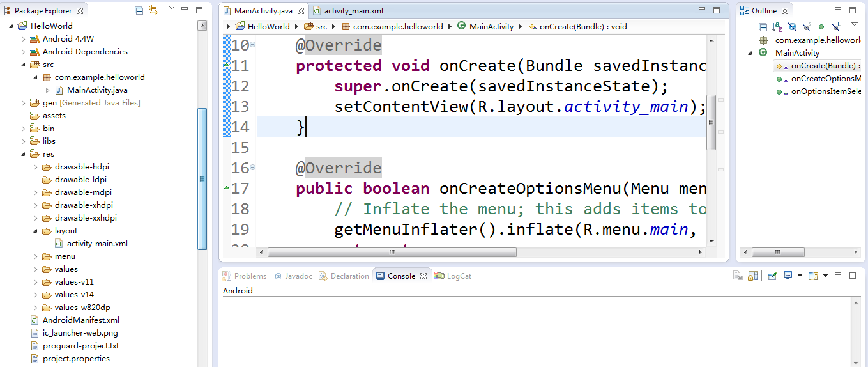Image resolution: width=868 pixels, height=367 pixels.
Task: Pin the Console view
Action: [773, 276]
